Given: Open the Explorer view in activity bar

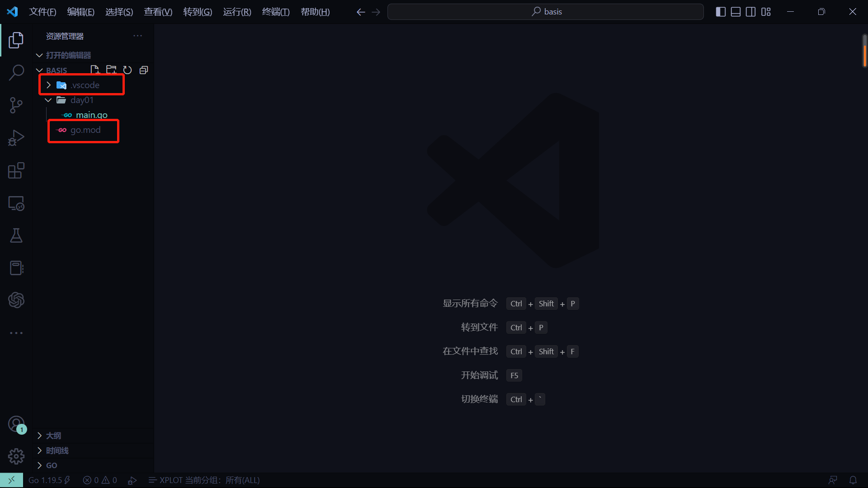Looking at the screenshot, I should tap(16, 40).
